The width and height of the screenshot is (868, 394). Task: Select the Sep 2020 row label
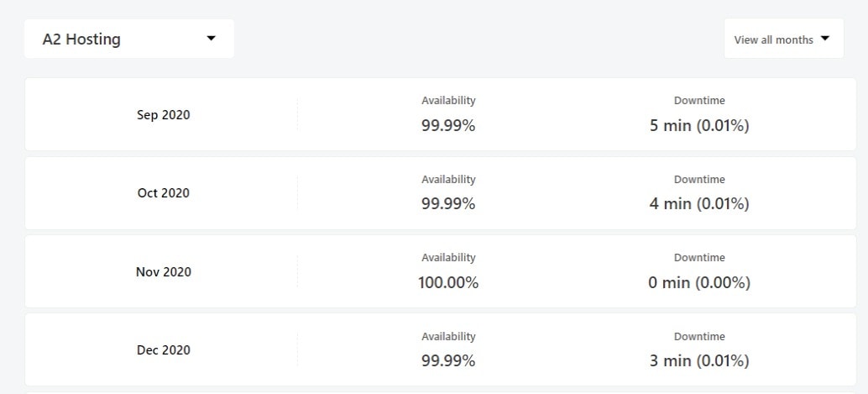pyautogui.click(x=164, y=115)
